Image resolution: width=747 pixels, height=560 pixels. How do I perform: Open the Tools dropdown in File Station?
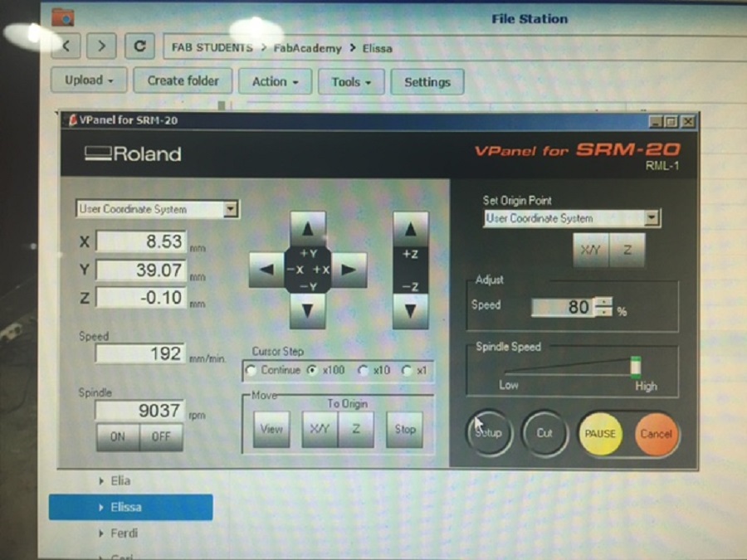[351, 82]
